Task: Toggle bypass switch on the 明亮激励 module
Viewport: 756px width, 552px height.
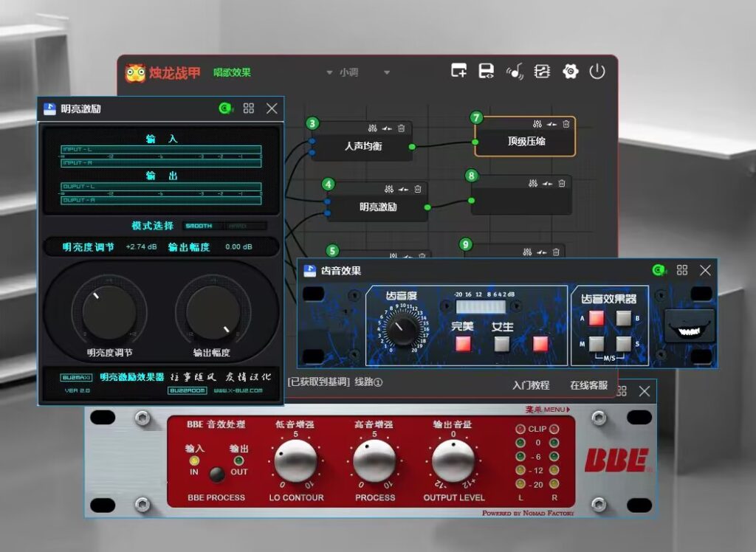Action: point(403,189)
